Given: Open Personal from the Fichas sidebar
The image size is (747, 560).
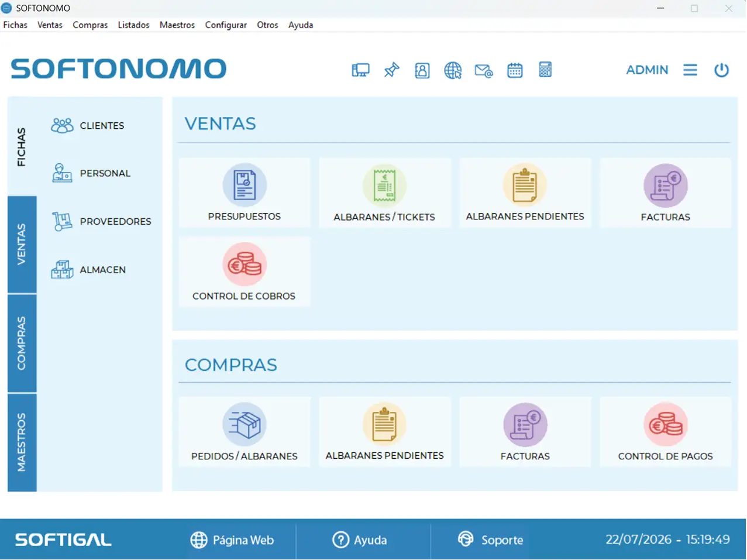Looking at the screenshot, I should (x=91, y=173).
